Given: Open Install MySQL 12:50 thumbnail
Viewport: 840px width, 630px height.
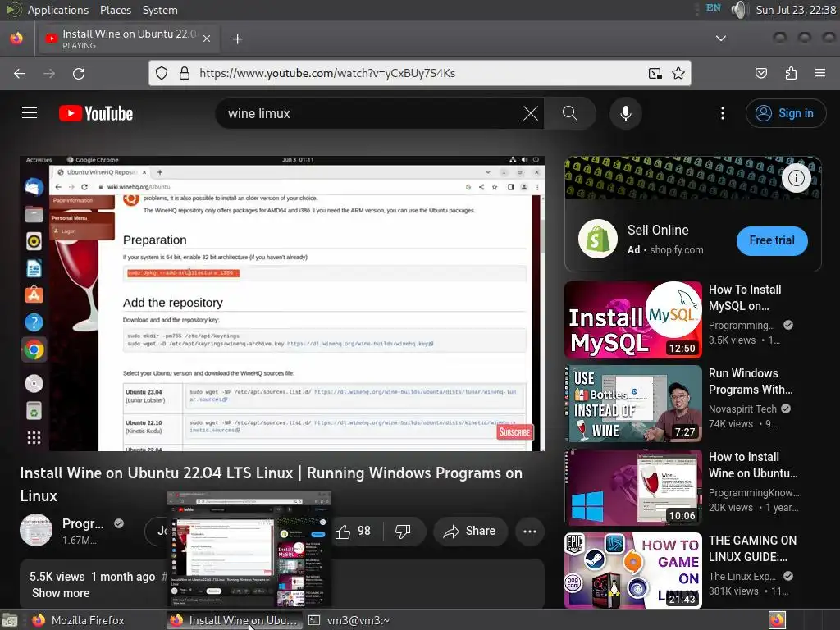Looking at the screenshot, I should pos(633,320).
